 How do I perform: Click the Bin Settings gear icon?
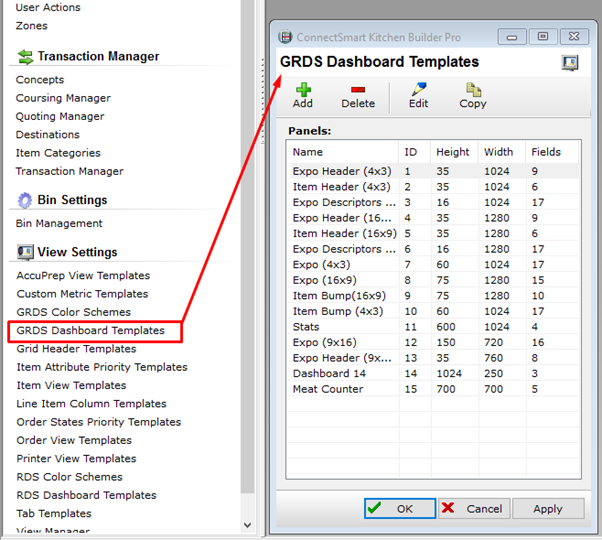pos(24,200)
